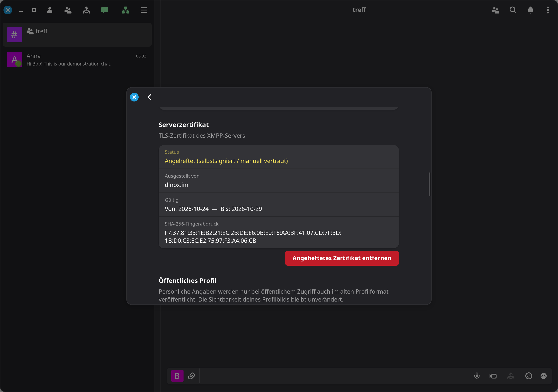Click the 'treff' title in the header bar
558x392 pixels.
tap(359, 10)
